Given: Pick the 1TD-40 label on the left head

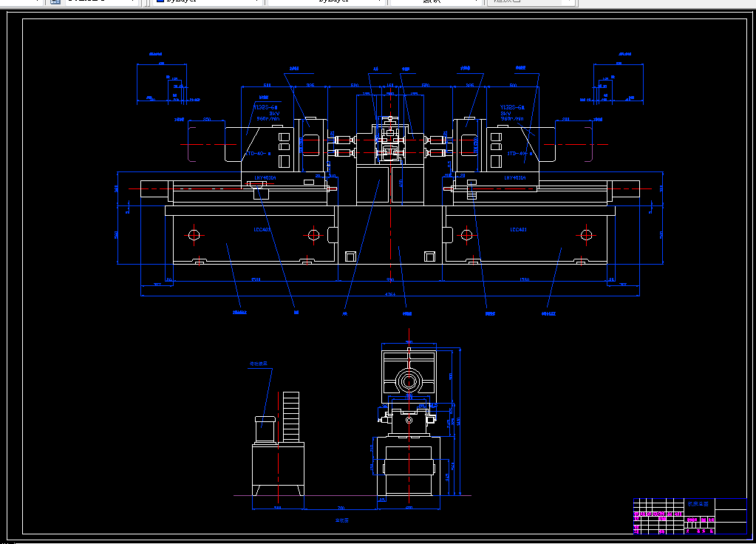Looking at the screenshot, I should pos(259,154).
